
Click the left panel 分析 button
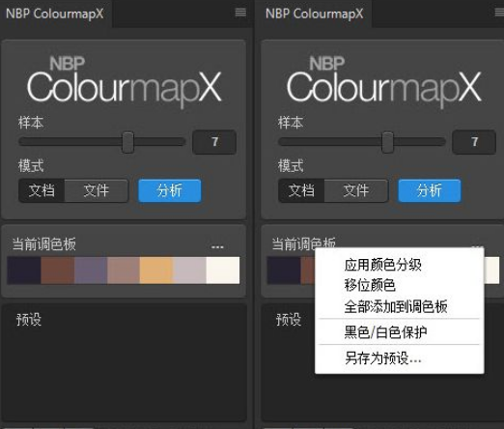click(170, 190)
